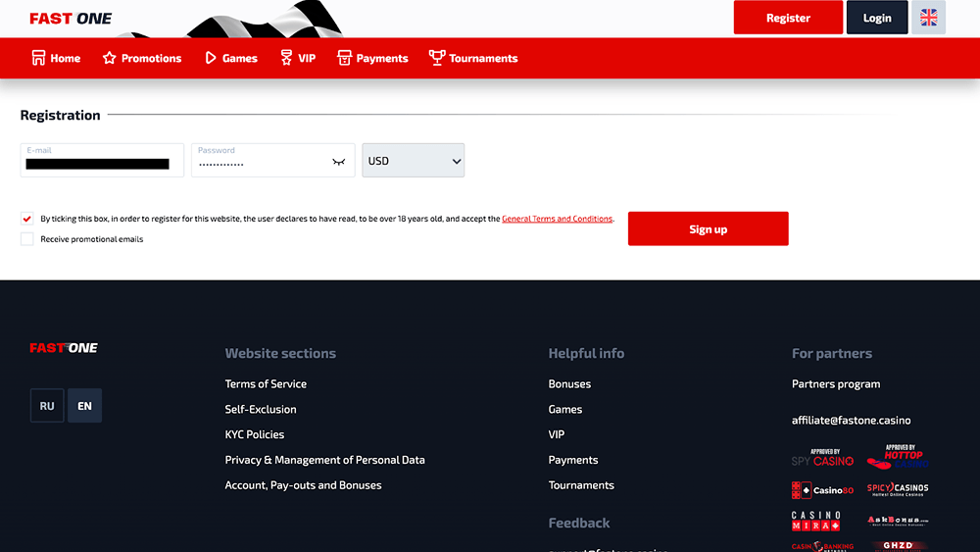Click the UK flag language icon
The width and height of the screenshot is (980, 552).
pyautogui.click(x=928, y=18)
